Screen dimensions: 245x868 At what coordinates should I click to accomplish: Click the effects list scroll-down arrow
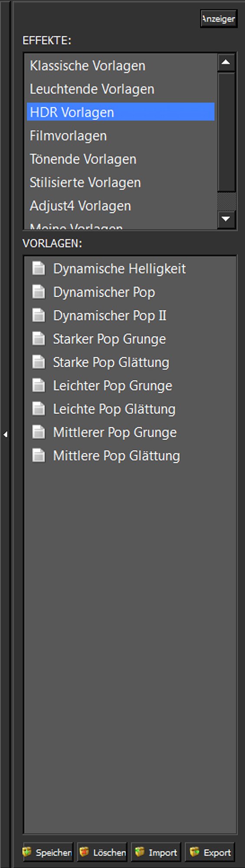click(x=226, y=219)
